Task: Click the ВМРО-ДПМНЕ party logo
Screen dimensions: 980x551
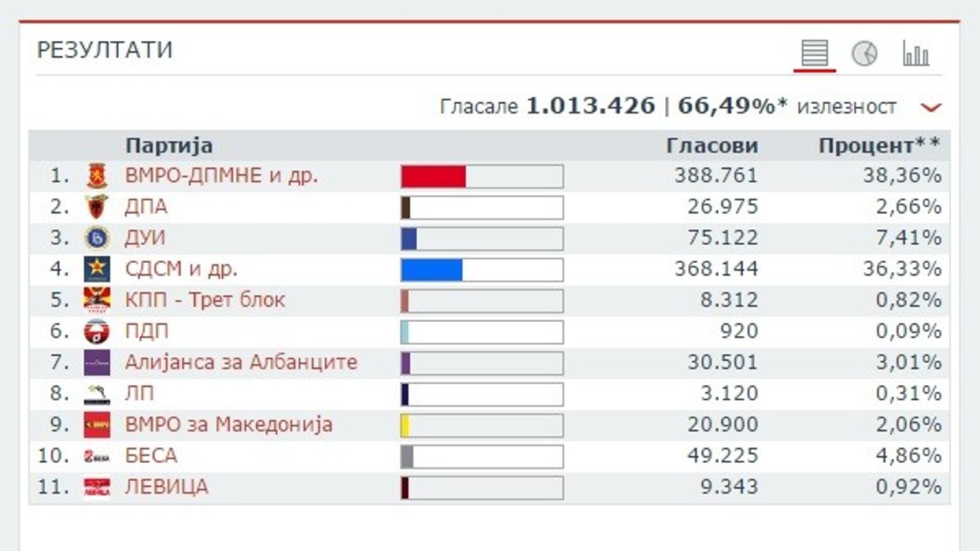Action: (97, 176)
